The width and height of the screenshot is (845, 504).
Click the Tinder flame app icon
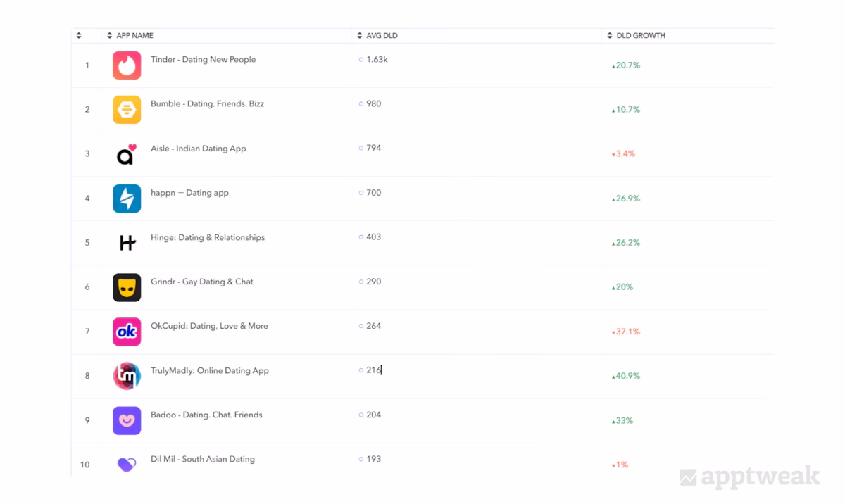click(x=127, y=65)
